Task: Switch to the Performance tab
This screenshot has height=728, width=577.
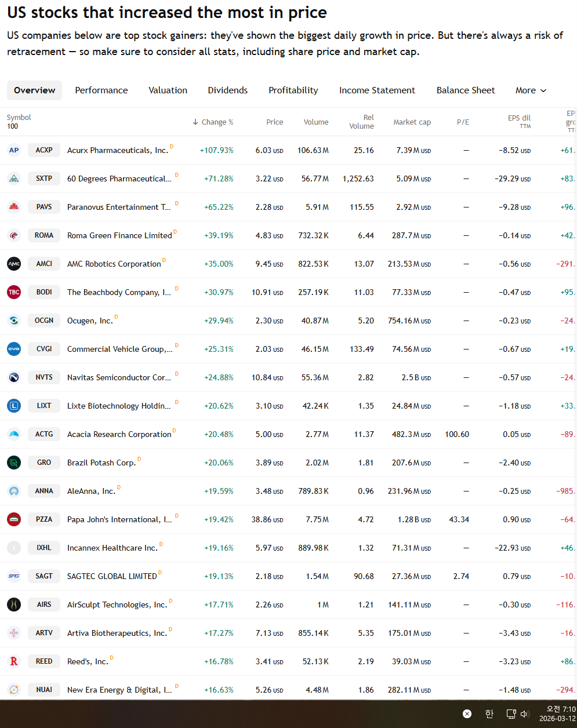Action: (x=101, y=90)
